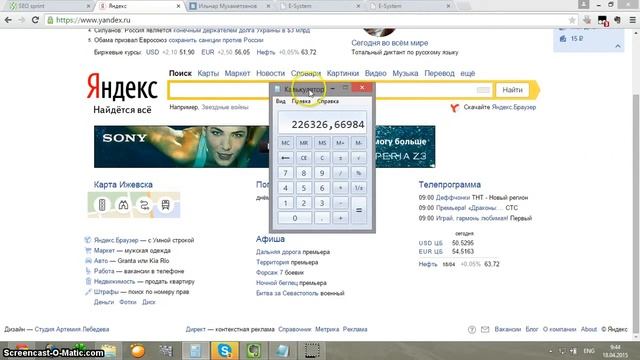Click the browser back arrow
This screenshot has width=640, height=360.
8,20
